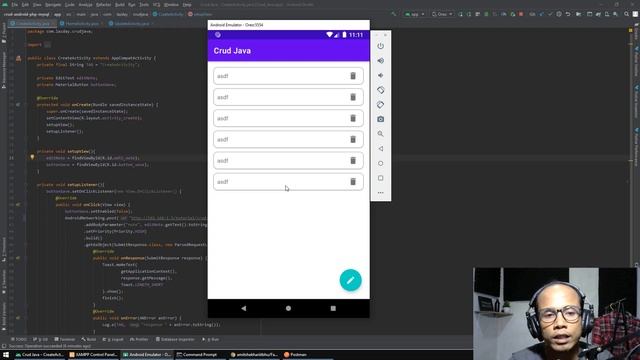Screen dimensions: 640x360
Task: Click emulator side panel Overview square
Action: point(380,178)
